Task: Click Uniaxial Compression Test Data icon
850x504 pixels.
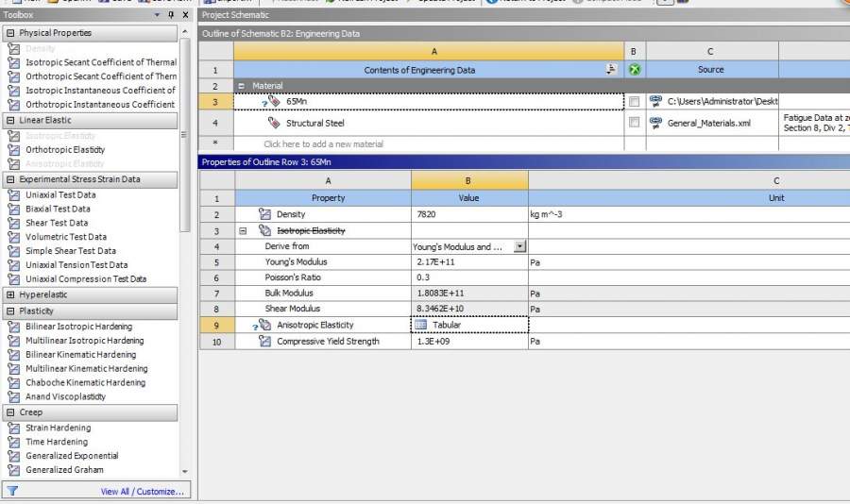Action: (x=13, y=279)
